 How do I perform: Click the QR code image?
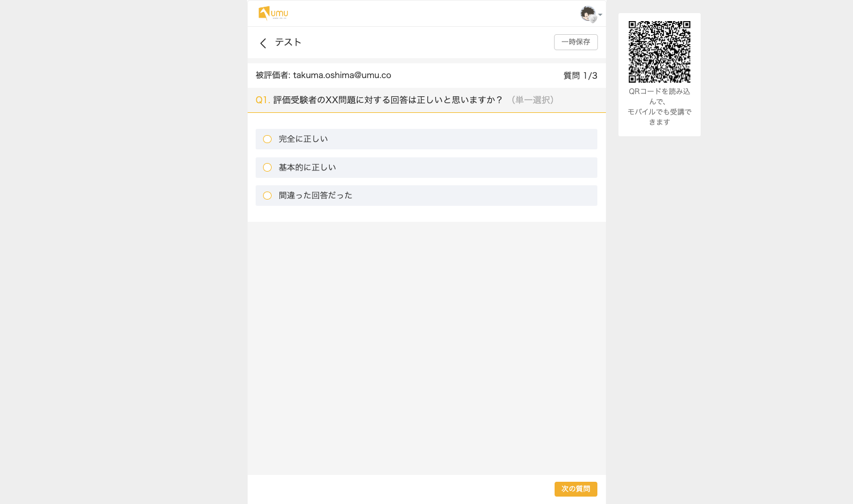click(x=660, y=52)
